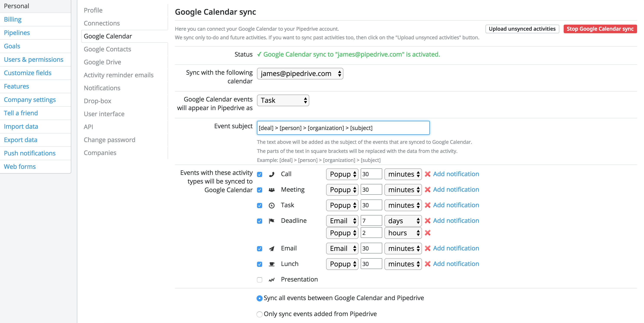Click the Presentation chart icon
The image size is (644, 323).
(x=271, y=280)
